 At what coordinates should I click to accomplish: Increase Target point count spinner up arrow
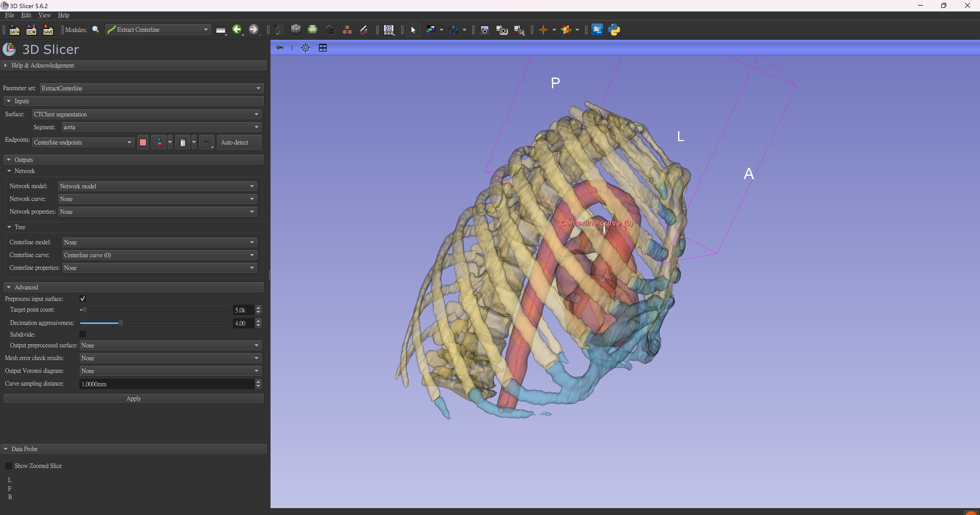[258, 307]
